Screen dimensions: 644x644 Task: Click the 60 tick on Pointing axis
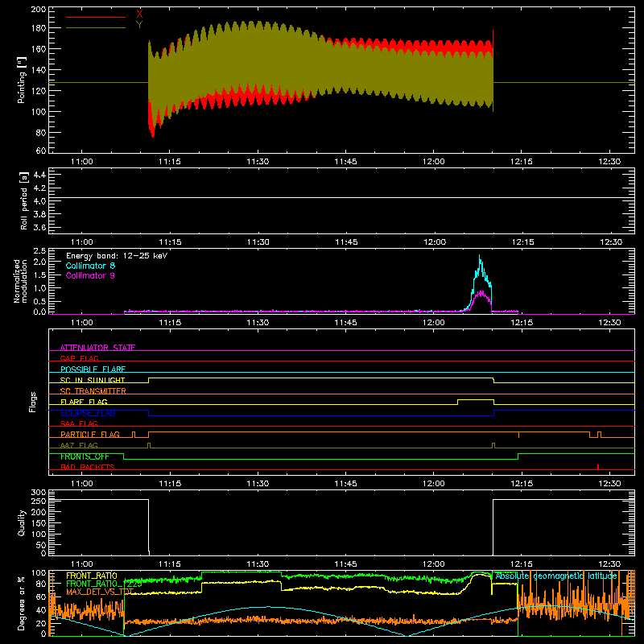41,151
